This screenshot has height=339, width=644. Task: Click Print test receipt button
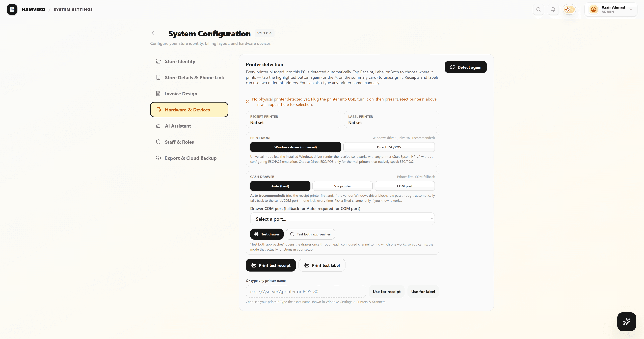click(271, 265)
